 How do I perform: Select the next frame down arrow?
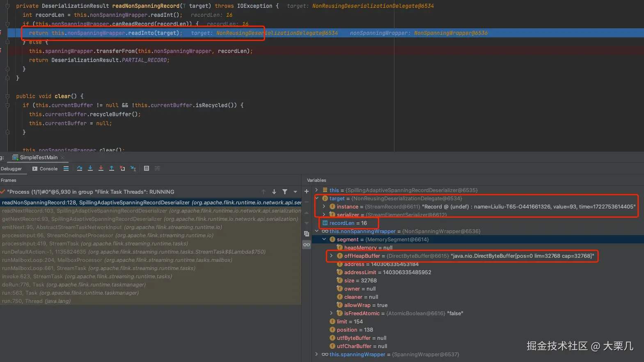coord(274,192)
